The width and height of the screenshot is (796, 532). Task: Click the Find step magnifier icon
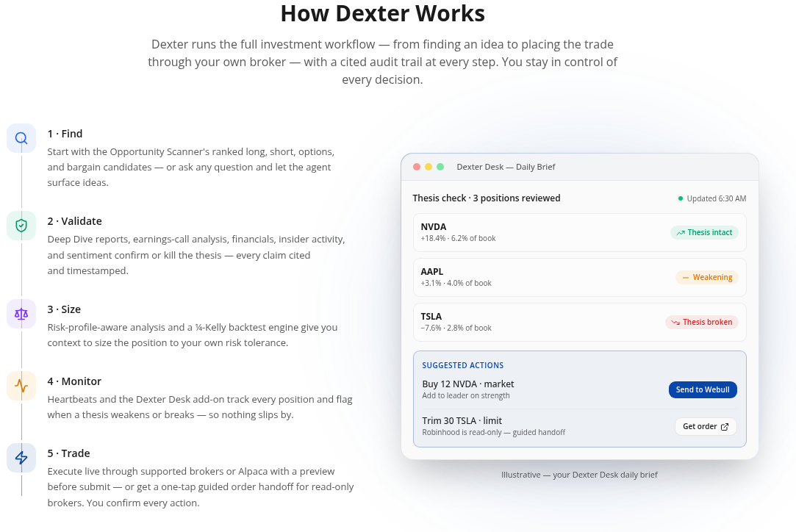coord(21,138)
